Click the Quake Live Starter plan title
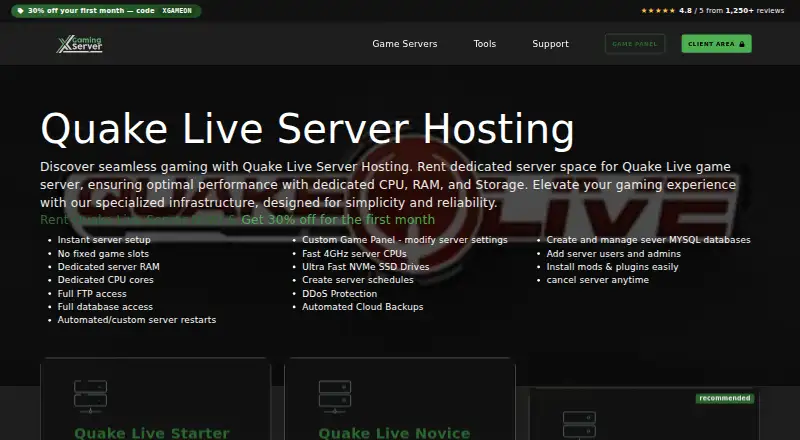Screen dimensions: 800x440 click(152, 433)
